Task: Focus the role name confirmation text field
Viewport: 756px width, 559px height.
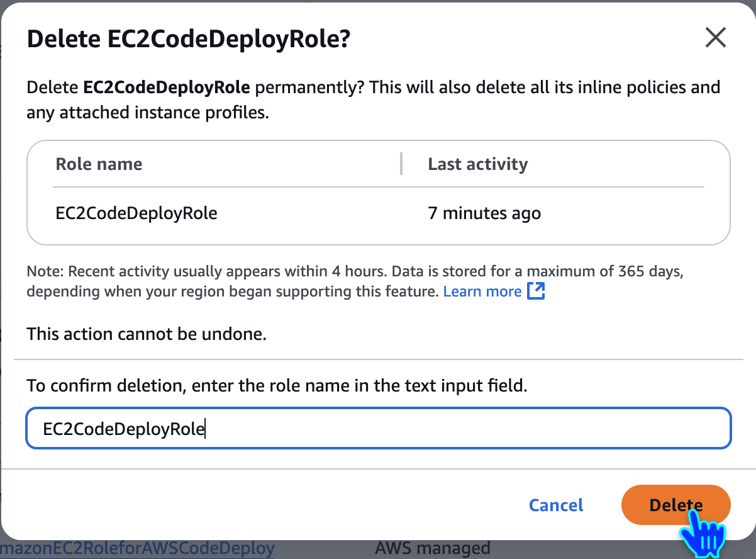Action: coord(379,429)
